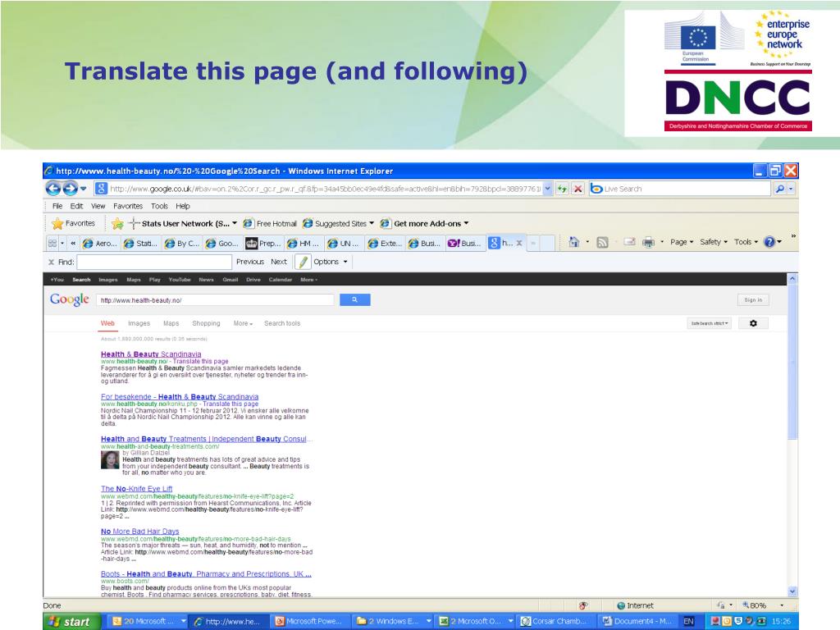
Task: Click Next in the Find bar
Action: point(279,262)
